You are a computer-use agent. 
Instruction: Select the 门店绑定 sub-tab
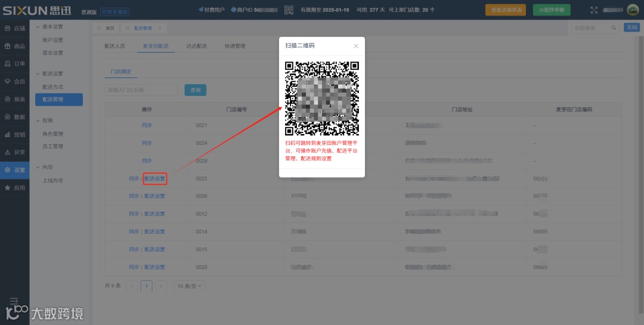[x=120, y=72]
